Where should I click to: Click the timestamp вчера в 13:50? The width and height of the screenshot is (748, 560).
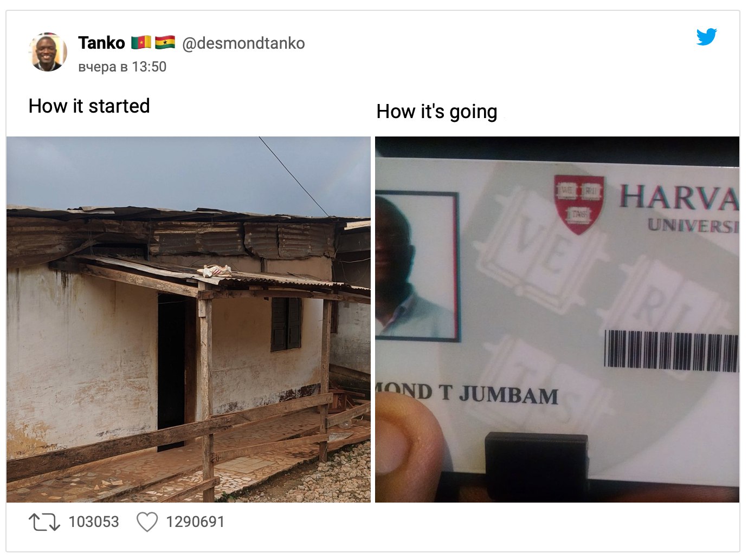(122, 67)
